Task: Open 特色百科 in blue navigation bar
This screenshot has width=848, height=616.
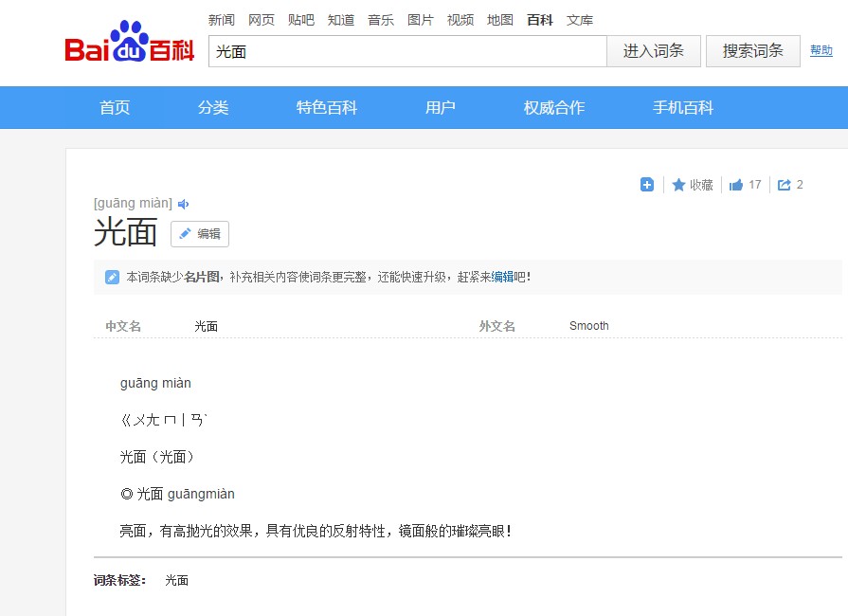Action: [327, 108]
